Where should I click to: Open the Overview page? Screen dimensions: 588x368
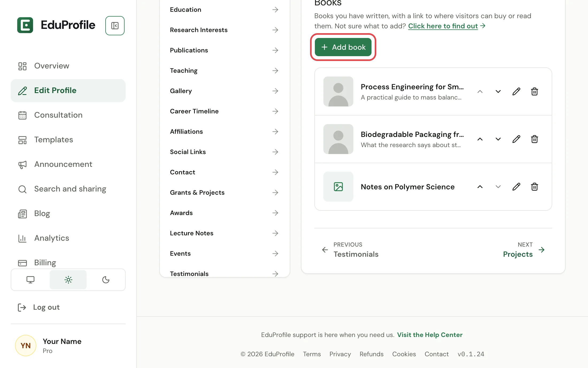click(x=68, y=66)
